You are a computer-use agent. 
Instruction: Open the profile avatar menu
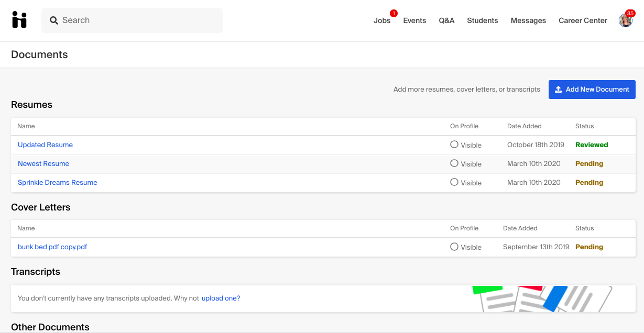(x=625, y=20)
